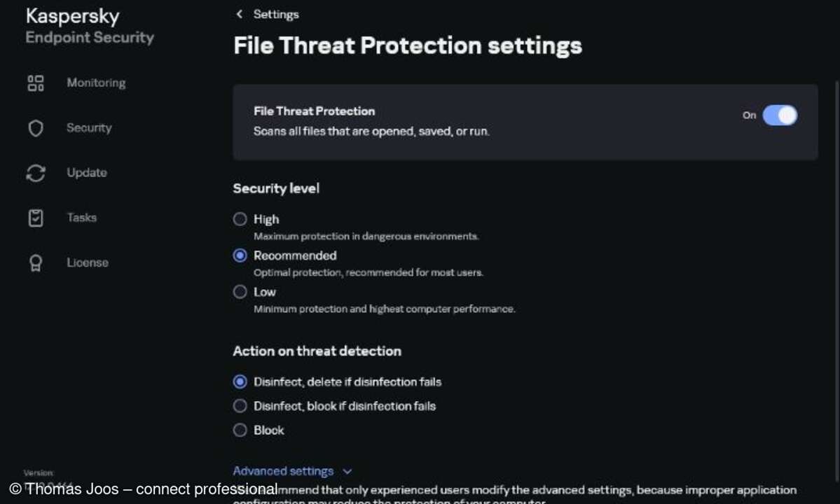The height and width of the screenshot is (504, 840).
Task: Choose the Low security level
Action: click(x=240, y=291)
